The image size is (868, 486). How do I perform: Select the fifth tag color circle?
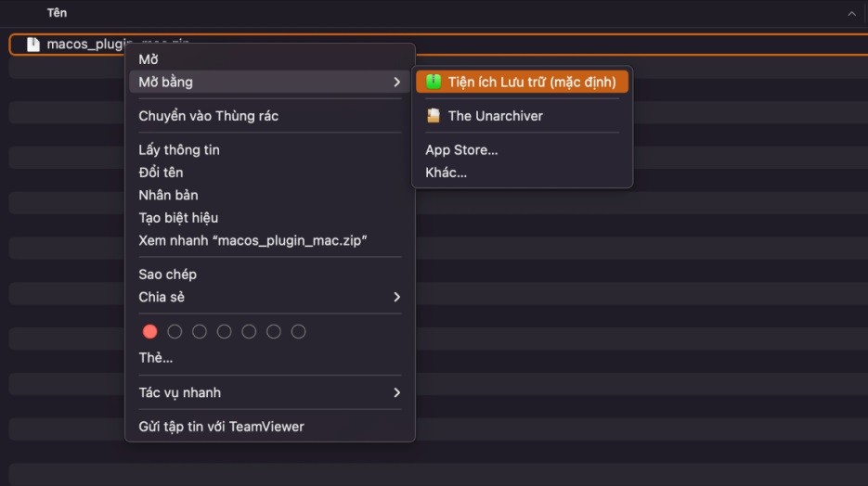[249, 331]
